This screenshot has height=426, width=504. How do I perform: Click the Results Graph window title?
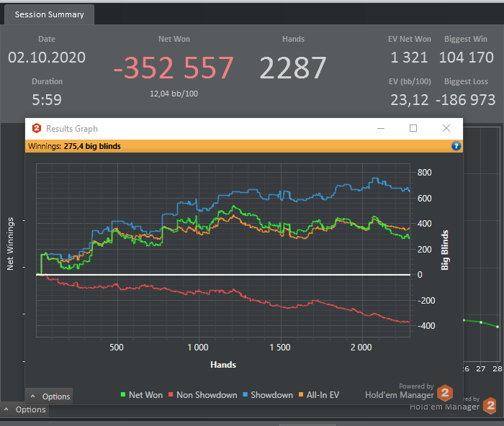click(x=72, y=129)
